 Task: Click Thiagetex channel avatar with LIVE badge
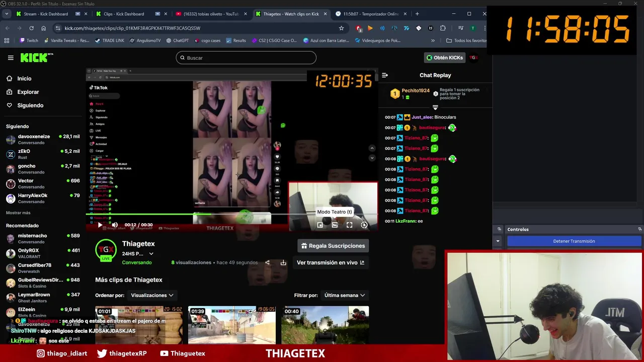tap(106, 250)
